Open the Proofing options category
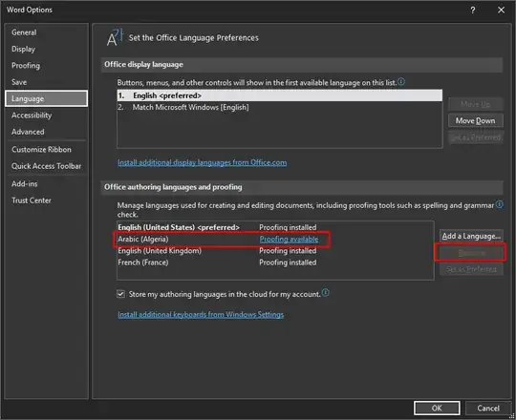 click(x=47, y=66)
